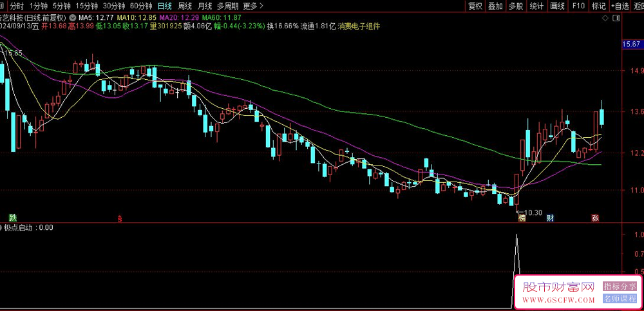Select the 周线 weekly chart tab
This screenshot has height=311, width=644.
pos(184,6)
